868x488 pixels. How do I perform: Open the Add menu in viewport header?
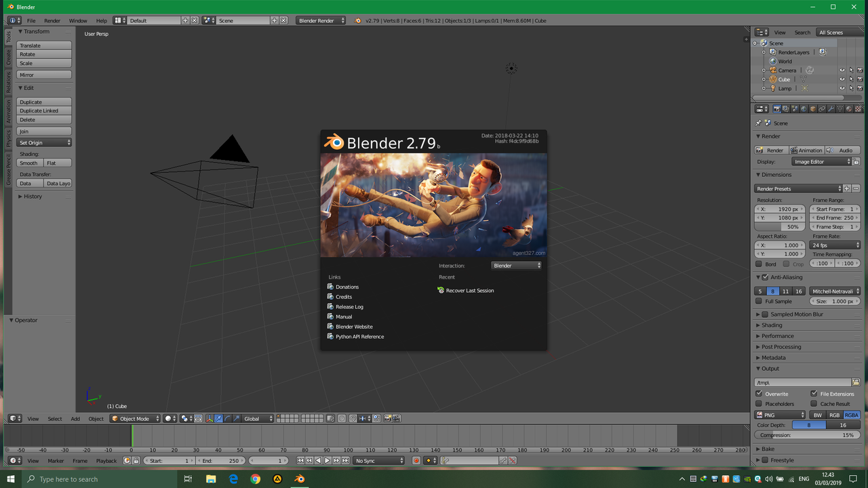coord(75,419)
